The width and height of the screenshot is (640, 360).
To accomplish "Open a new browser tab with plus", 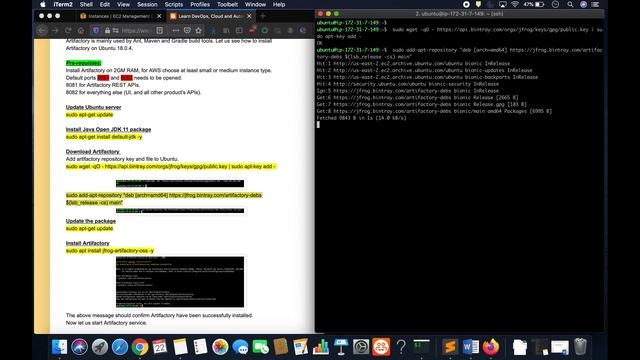I will [263, 16].
